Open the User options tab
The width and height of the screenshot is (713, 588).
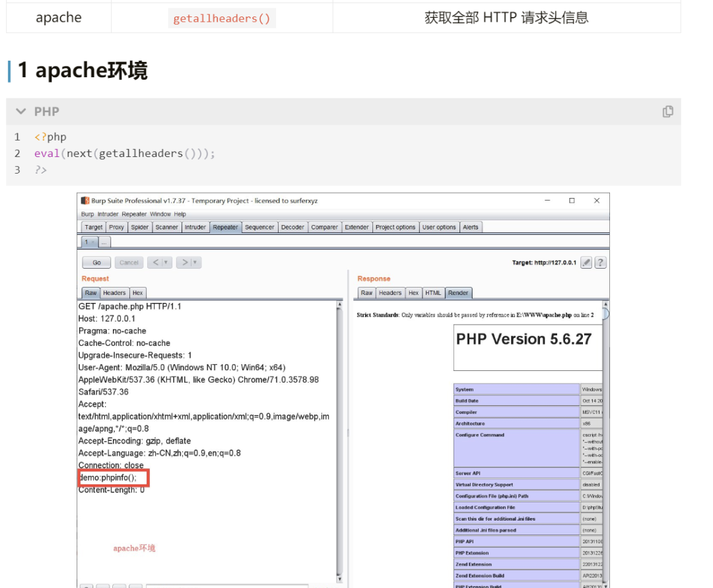[439, 227]
